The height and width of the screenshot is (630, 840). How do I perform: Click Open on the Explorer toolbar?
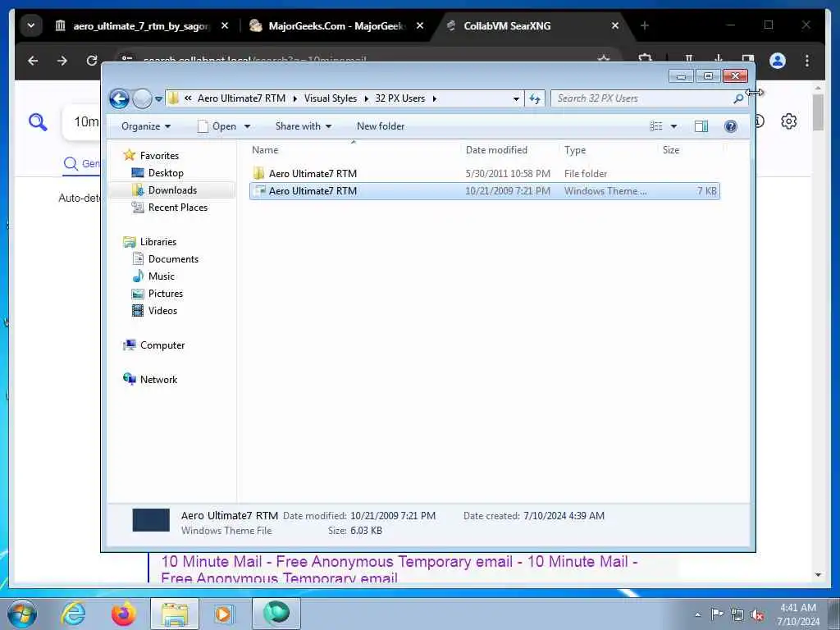[x=217, y=126]
